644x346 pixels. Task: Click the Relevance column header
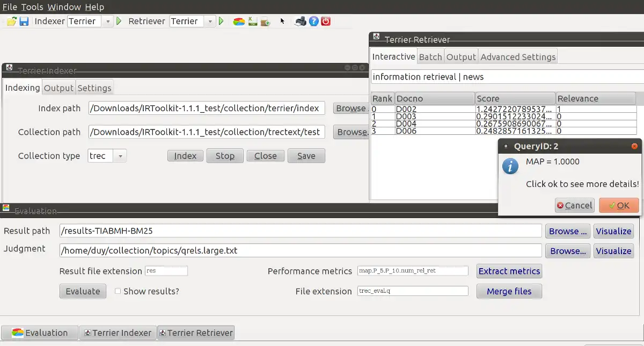tap(596, 99)
